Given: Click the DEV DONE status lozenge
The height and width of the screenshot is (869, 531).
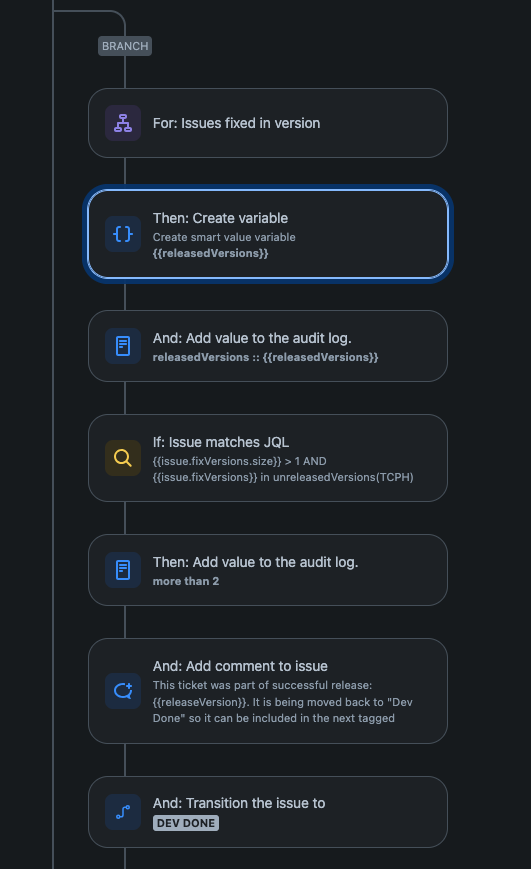Looking at the screenshot, I should click(186, 823).
